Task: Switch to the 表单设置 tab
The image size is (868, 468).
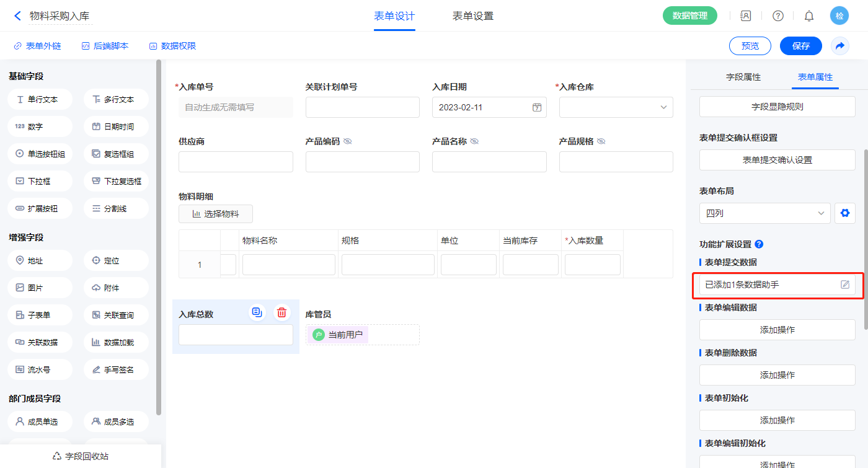Action: [x=473, y=16]
